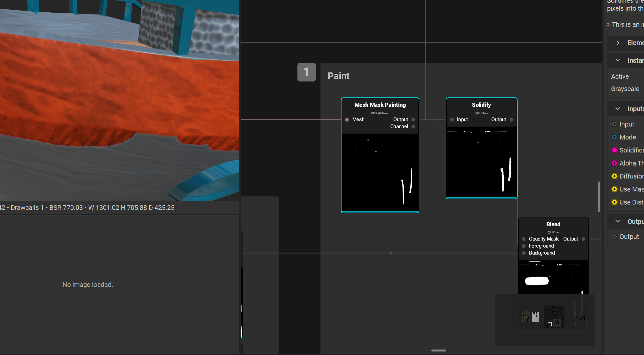644x355 pixels.
Task: Collapse the Instance section
Action: [x=618, y=60]
